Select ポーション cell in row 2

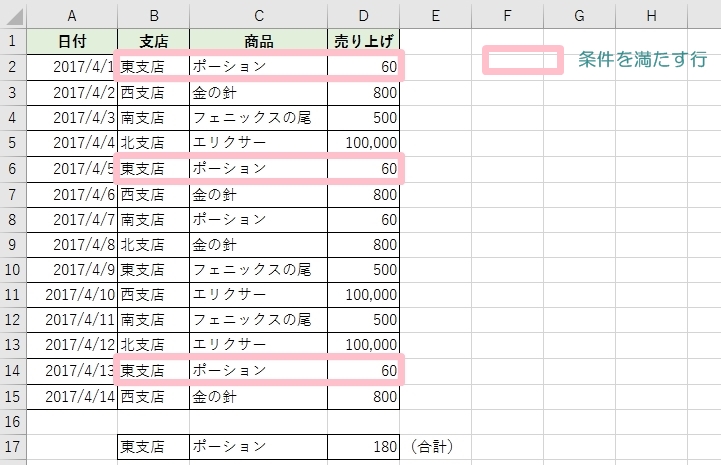pyautogui.click(x=258, y=67)
